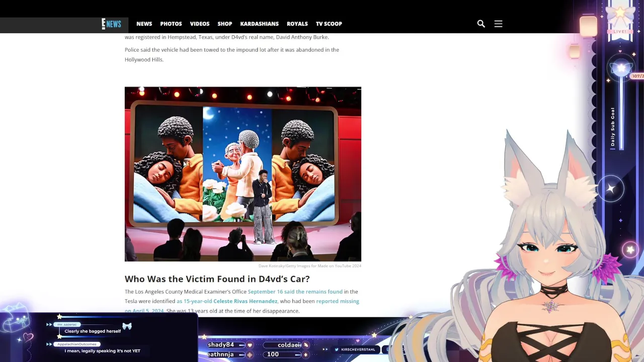Click the E! News logo
This screenshot has height=362, width=644.
click(111, 24)
